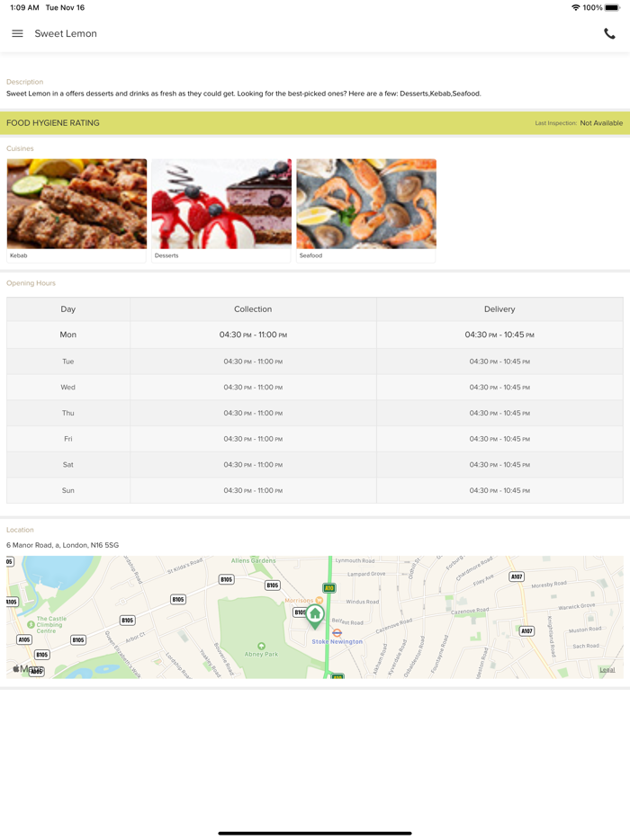
Task: Tap the address '6 Manor Road' text
Action: tap(63, 545)
